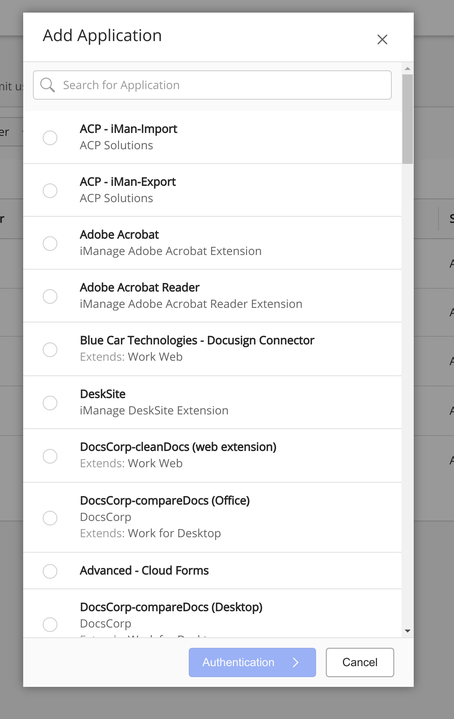This screenshot has width=454, height=719.
Task: Click 'iManage Adobe Acrobat Extension' subtitle
Action: pyautogui.click(x=171, y=251)
